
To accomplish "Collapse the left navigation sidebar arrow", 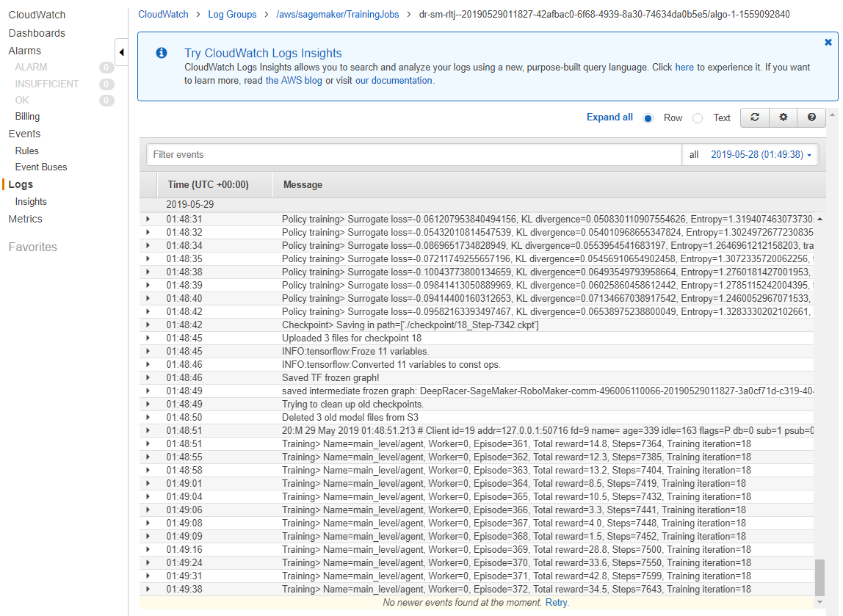I will (121, 52).
